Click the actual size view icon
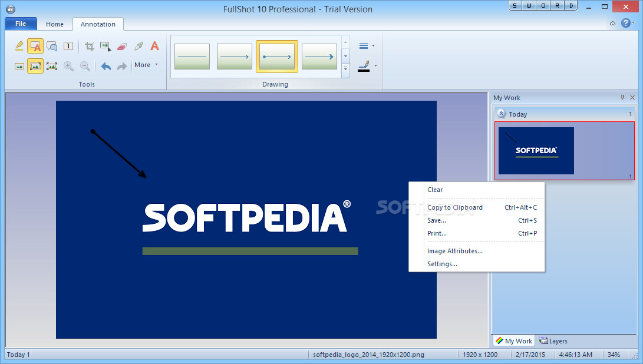Screen dimensions: 643x364 [x=19, y=66]
